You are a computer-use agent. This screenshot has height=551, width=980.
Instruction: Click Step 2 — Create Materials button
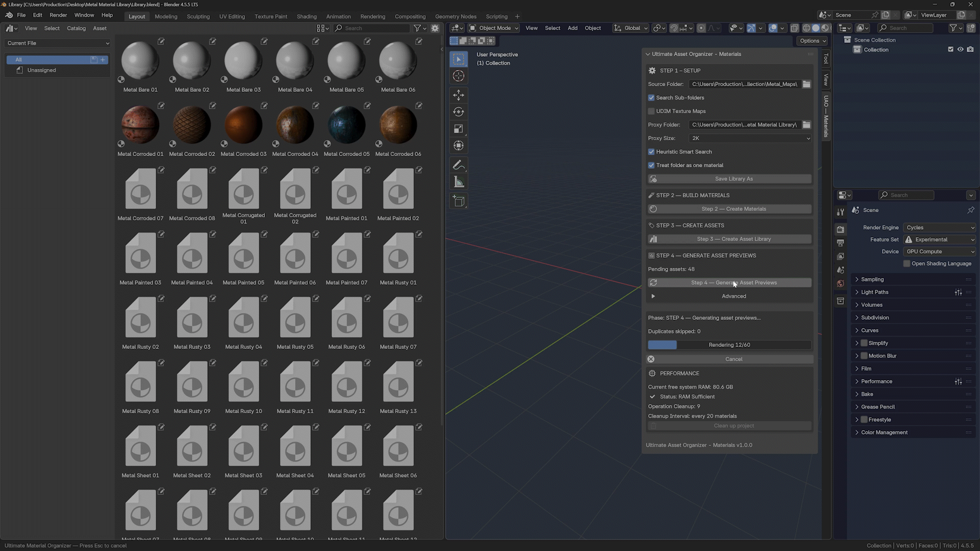pyautogui.click(x=730, y=209)
